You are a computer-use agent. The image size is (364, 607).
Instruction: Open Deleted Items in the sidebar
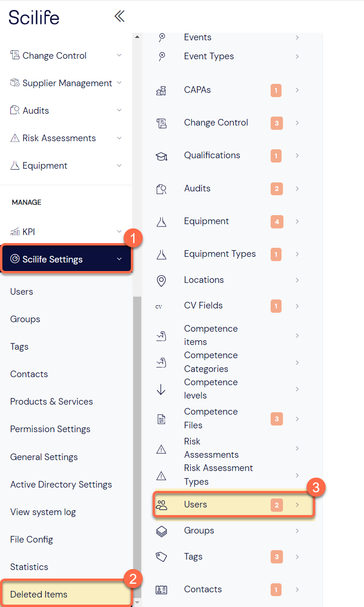tap(39, 594)
